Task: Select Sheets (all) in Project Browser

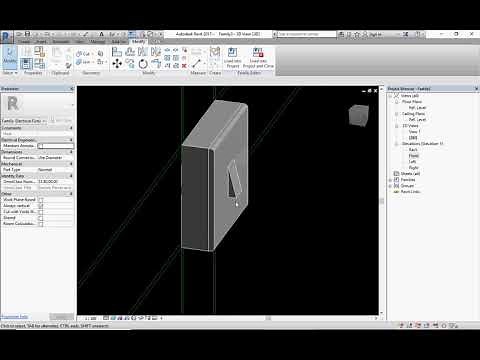Action: (x=410, y=174)
